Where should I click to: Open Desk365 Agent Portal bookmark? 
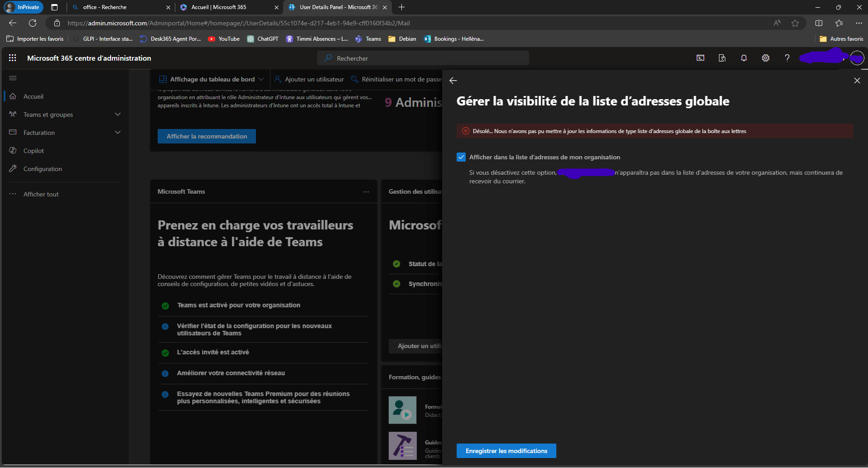170,39
